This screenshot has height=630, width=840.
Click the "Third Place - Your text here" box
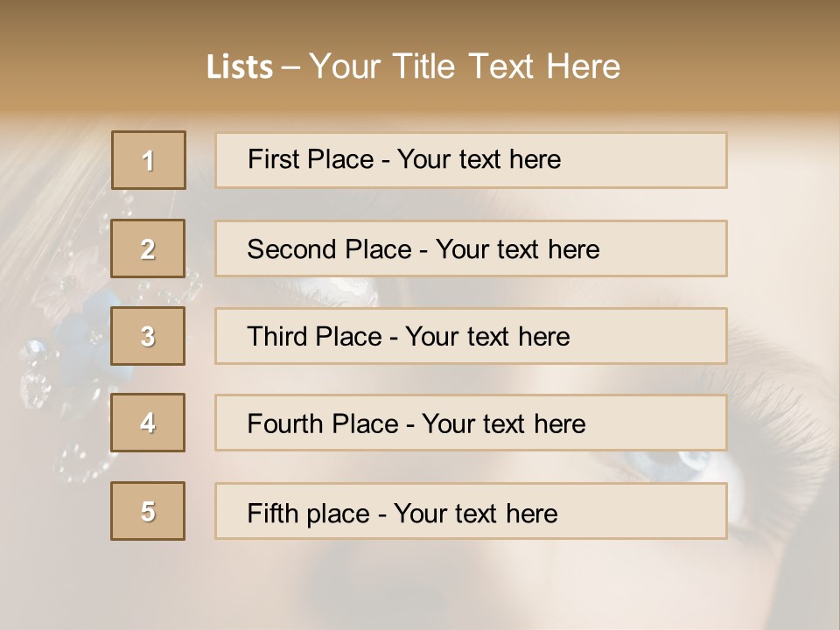[x=471, y=336]
